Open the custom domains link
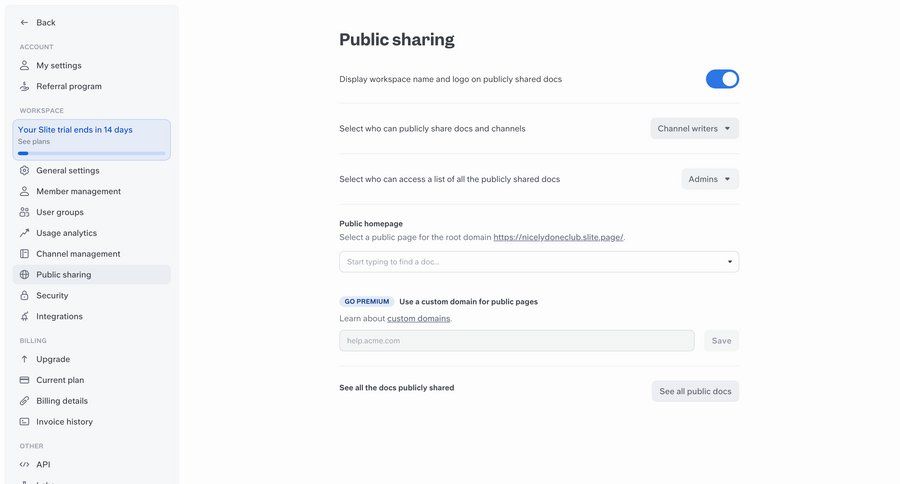 coord(418,318)
